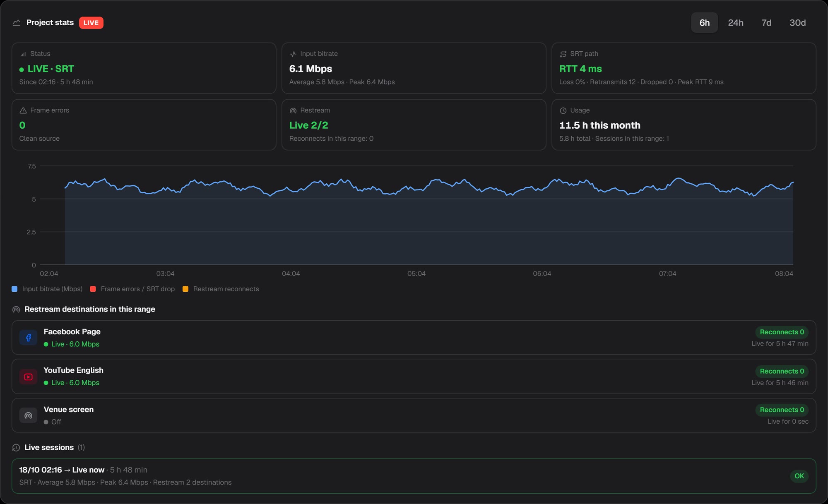
Task: Click the 6.1 Mbps input bitrate value
Action: pos(310,69)
